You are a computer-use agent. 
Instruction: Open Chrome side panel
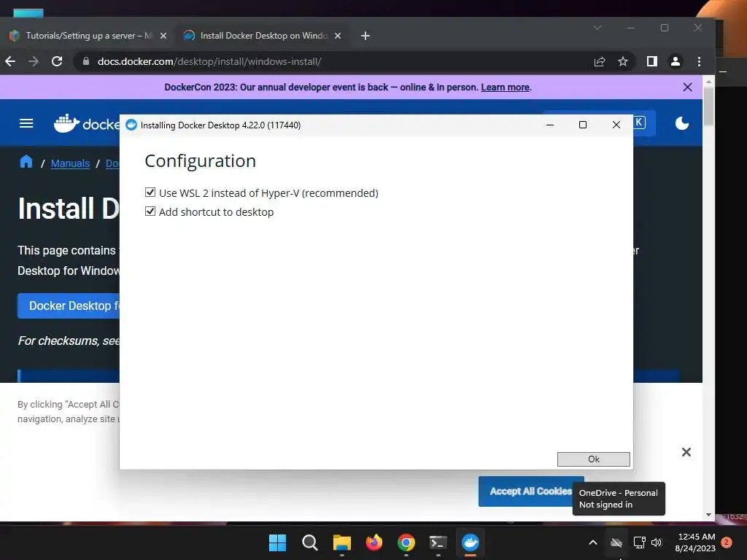click(652, 61)
